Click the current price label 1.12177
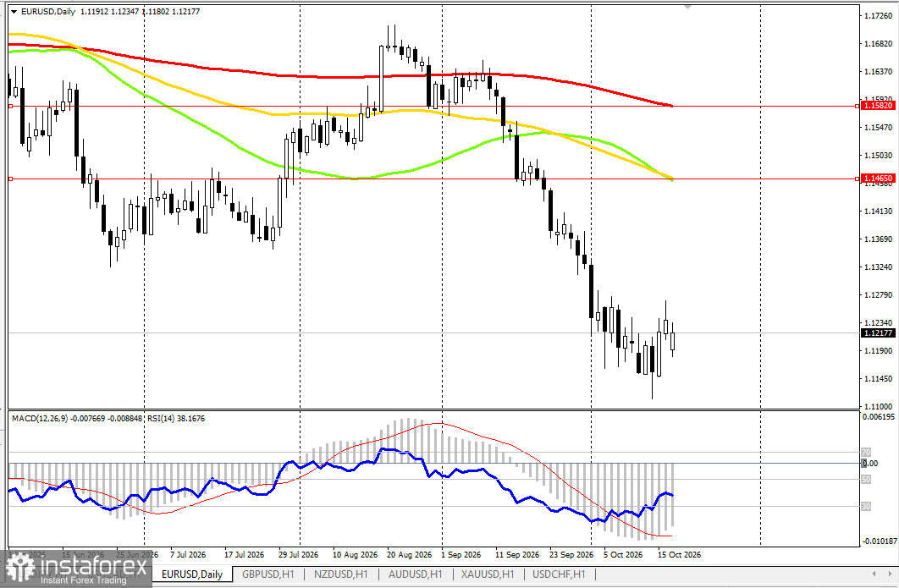899x588 pixels. tap(878, 333)
